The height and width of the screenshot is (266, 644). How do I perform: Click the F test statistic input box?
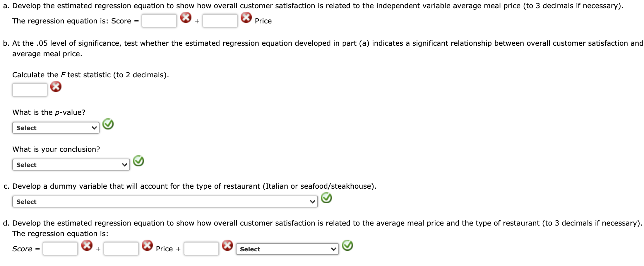[30, 89]
